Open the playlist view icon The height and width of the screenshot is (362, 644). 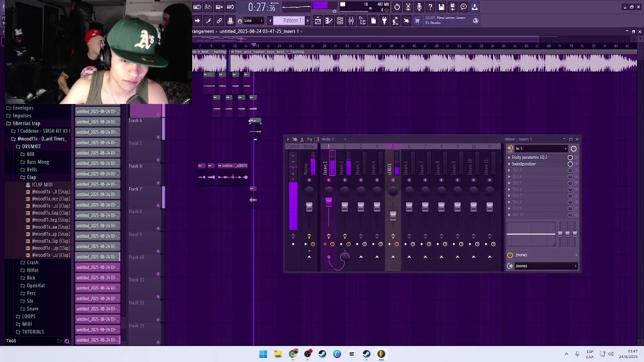(x=318, y=21)
